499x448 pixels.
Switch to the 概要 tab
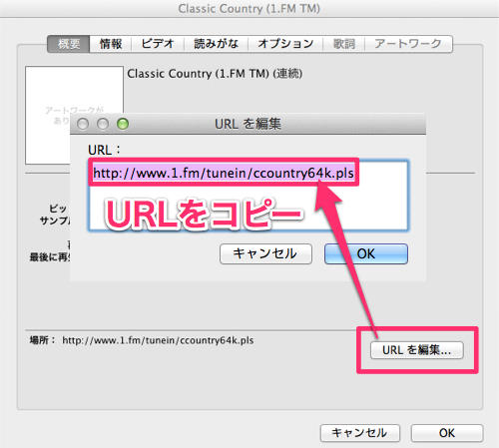tap(69, 44)
